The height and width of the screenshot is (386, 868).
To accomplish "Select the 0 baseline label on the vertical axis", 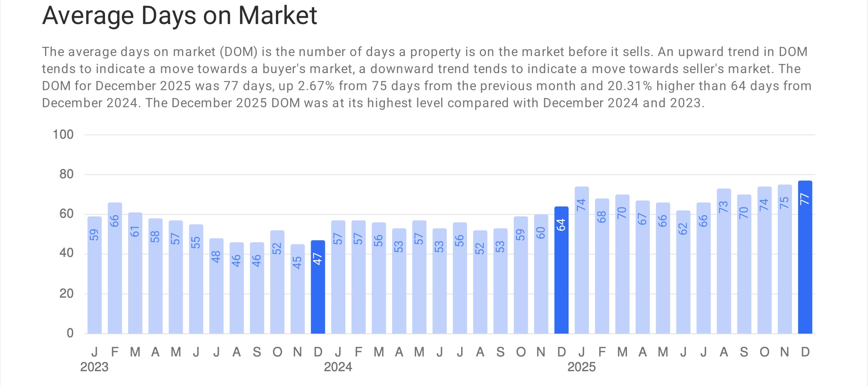I will coord(70,333).
